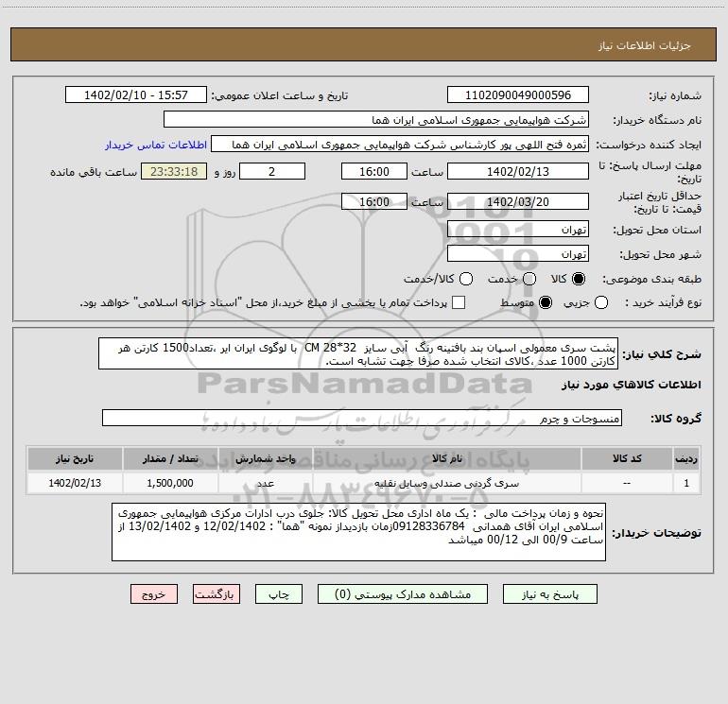Select the کالا radio button
Screen dimensions: 728x704
[579, 279]
